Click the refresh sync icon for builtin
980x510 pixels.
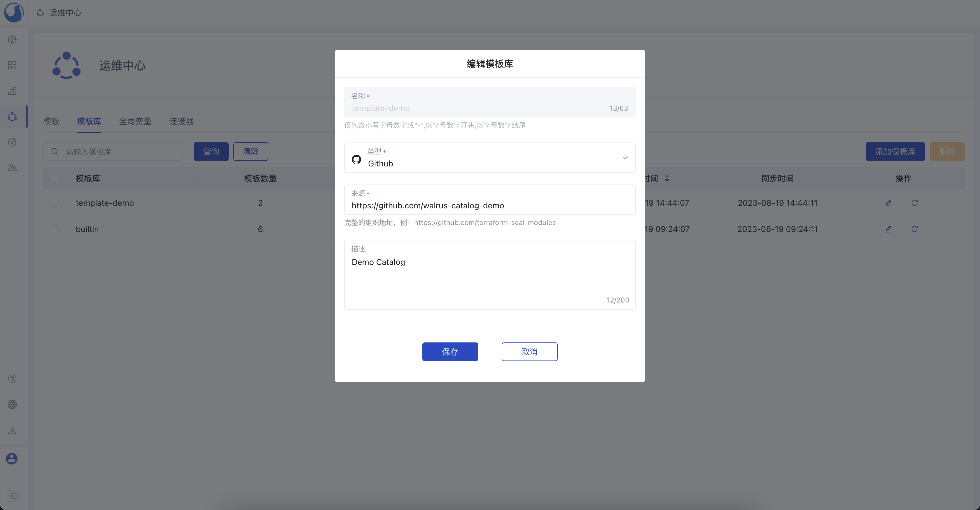[915, 229]
